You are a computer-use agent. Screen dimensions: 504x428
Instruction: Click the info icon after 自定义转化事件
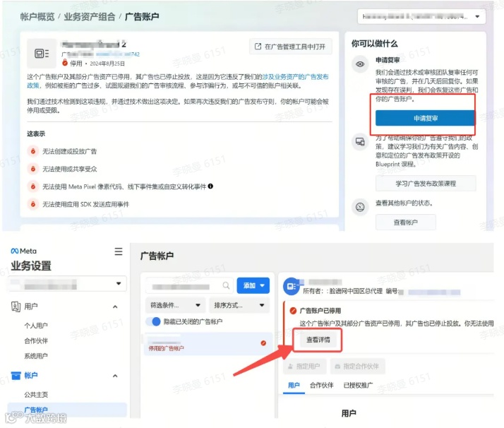click(x=210, y=186)
